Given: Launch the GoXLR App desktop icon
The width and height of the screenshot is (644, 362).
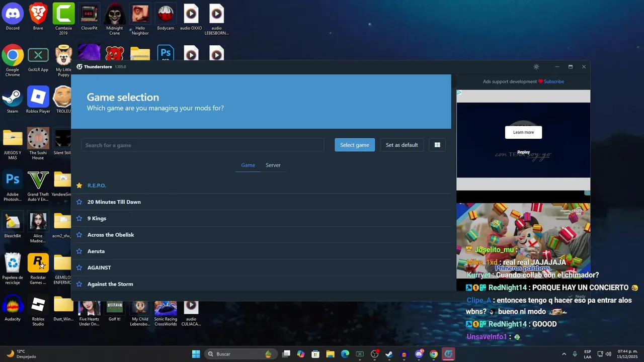Looking at the screenshot, I should pyautogui.click(x=38, y=58).
